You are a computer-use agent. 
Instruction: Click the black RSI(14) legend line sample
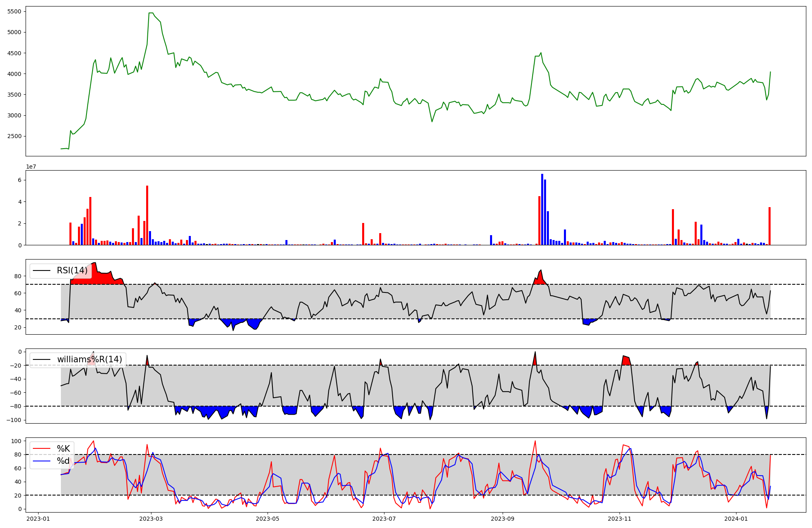[41, 270]
